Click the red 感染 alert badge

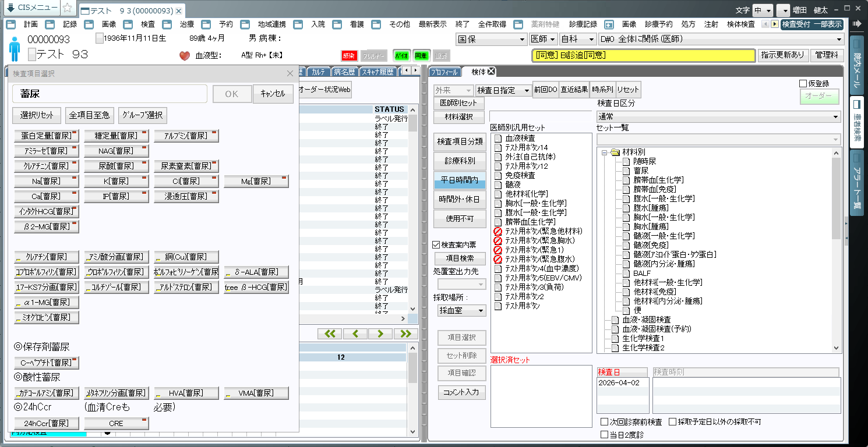point(348,56)
